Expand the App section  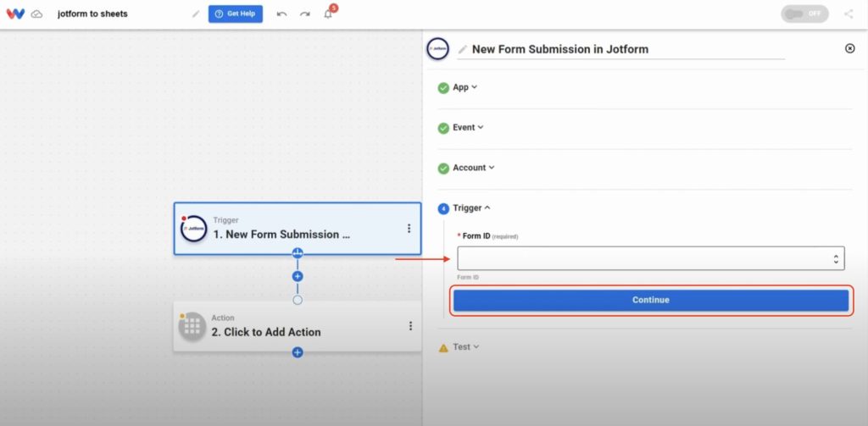[465, 87]
